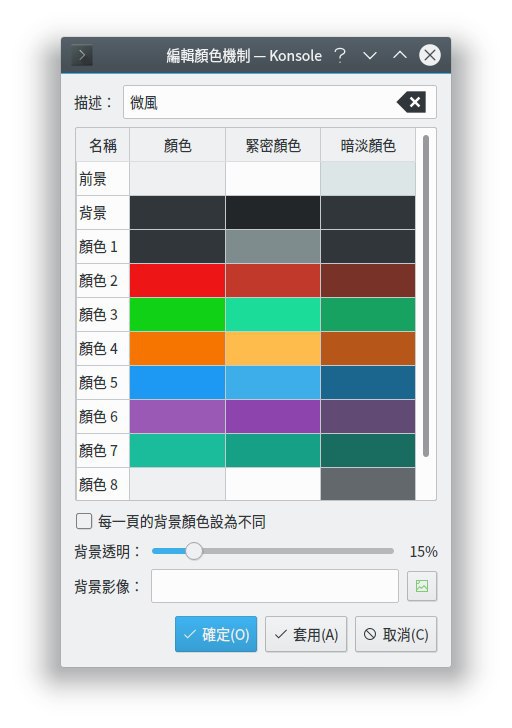Click the help question mark icon
Image resolution: width=512 pixels, height=728 pixels.
point(340,55)
